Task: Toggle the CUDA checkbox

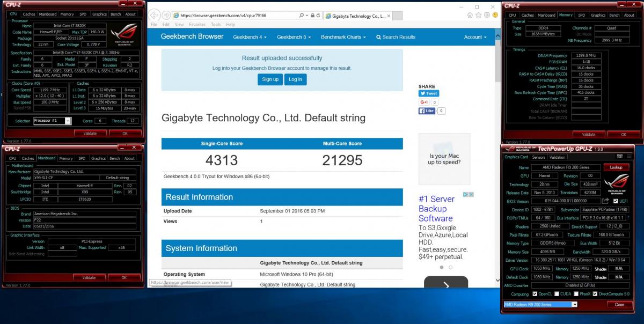Action: point(557,294)
